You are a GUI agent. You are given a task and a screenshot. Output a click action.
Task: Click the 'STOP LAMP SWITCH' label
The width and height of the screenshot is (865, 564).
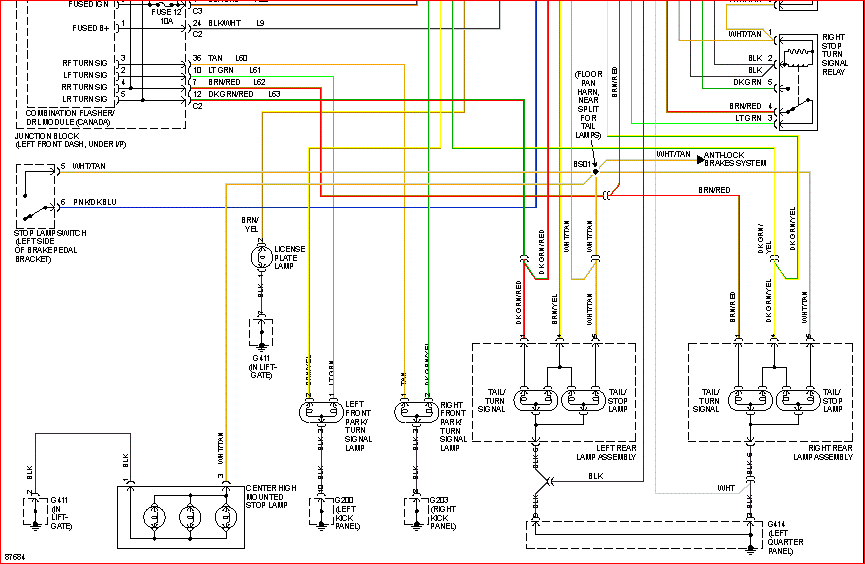50,233
